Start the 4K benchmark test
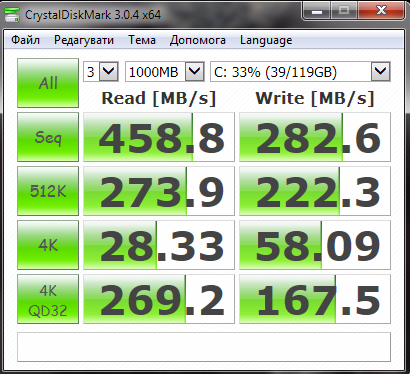Viewport: 410px width, 374px height. click(x=48, y=245)
